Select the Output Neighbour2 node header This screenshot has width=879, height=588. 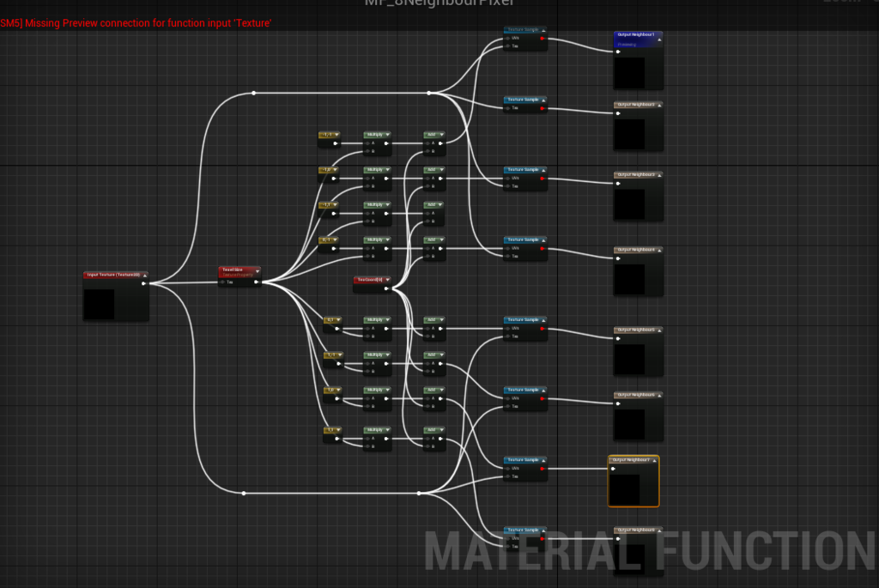(639, 105)
